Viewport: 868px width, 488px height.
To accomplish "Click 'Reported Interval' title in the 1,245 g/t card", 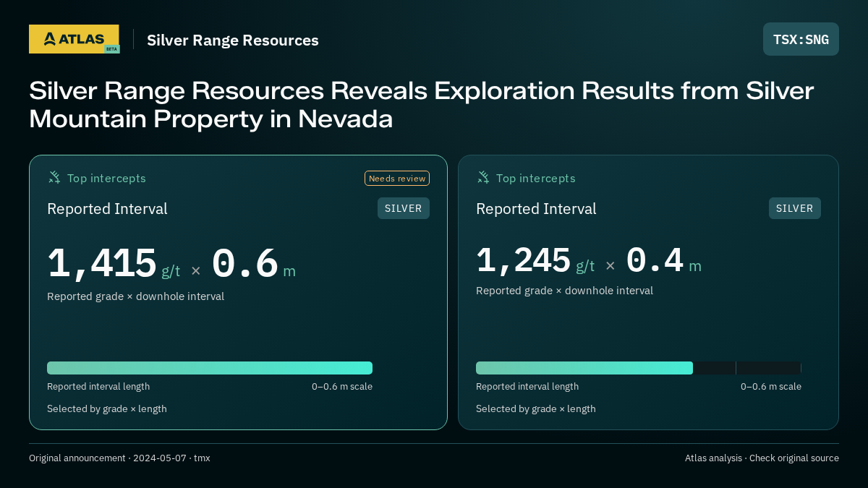I will (x=536, y=209).
